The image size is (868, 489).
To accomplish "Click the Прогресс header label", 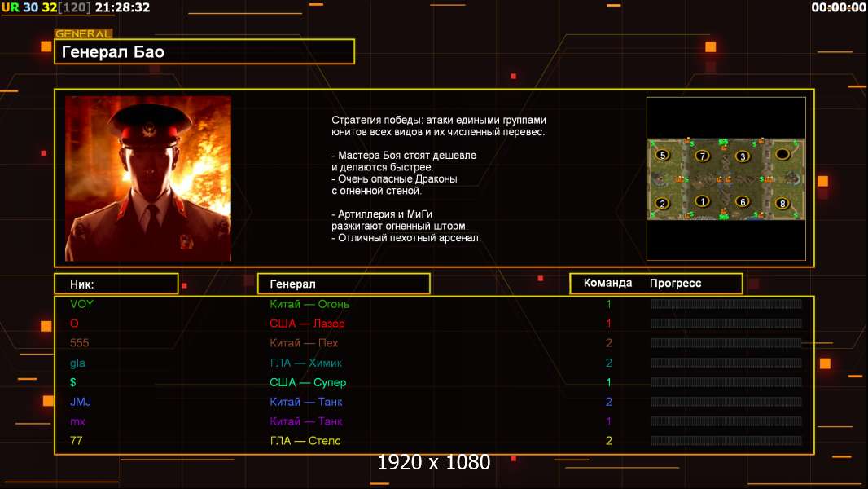I will (675, 284).
